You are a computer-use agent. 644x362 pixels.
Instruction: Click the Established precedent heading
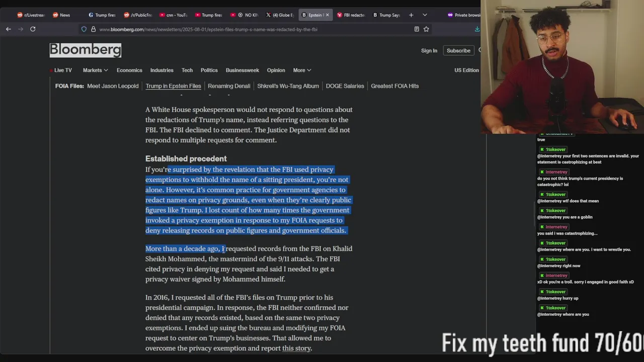(186, 158)
